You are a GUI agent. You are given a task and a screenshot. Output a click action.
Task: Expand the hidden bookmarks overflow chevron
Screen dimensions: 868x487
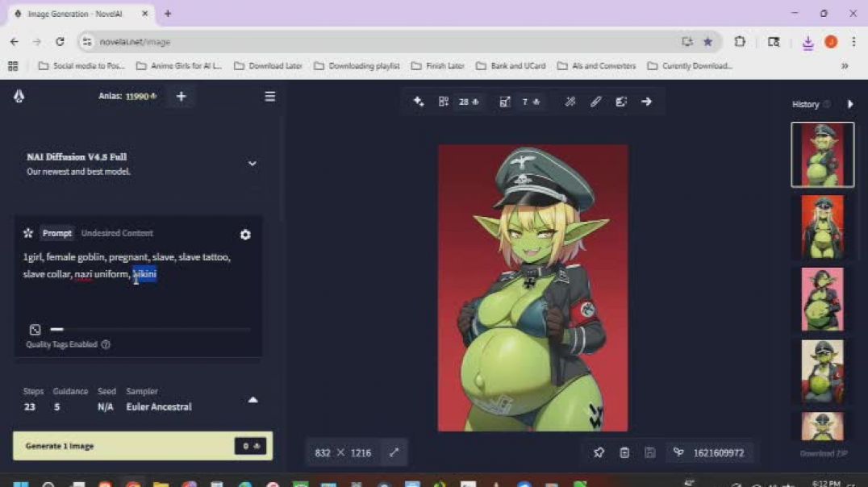coord(845,66)
